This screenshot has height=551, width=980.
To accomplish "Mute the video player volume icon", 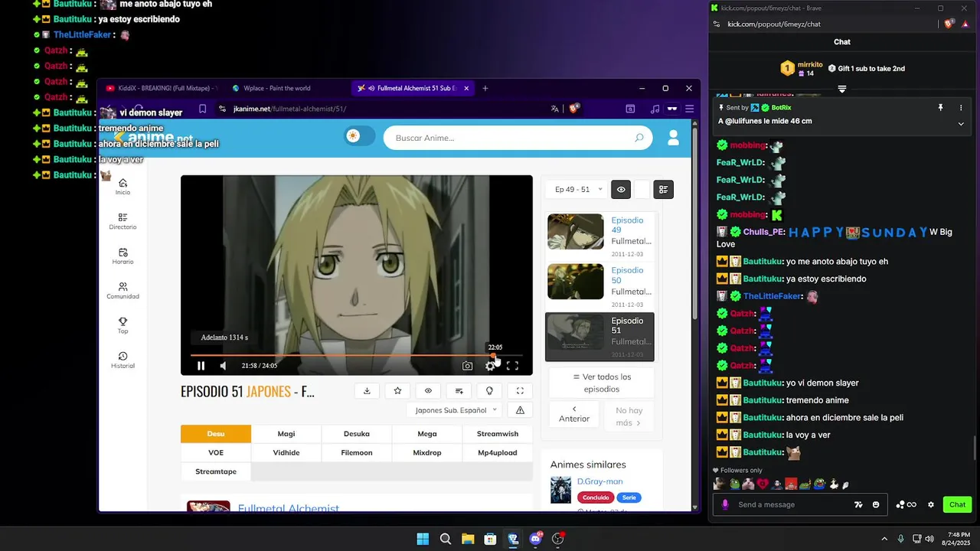I will click(223, 366).
